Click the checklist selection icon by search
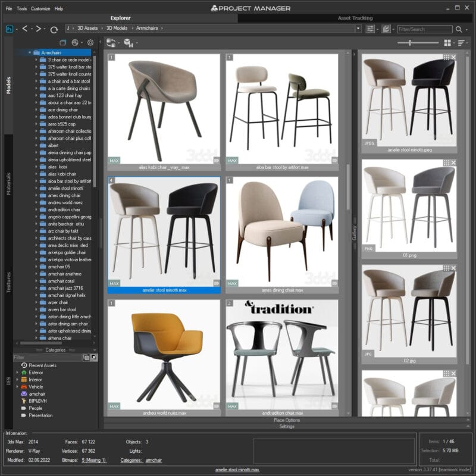This screenshot has width=476, height=476. 386,29
